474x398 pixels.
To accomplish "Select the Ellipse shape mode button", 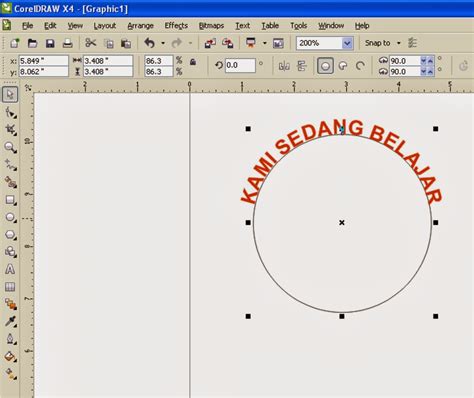I will [326, 66].
